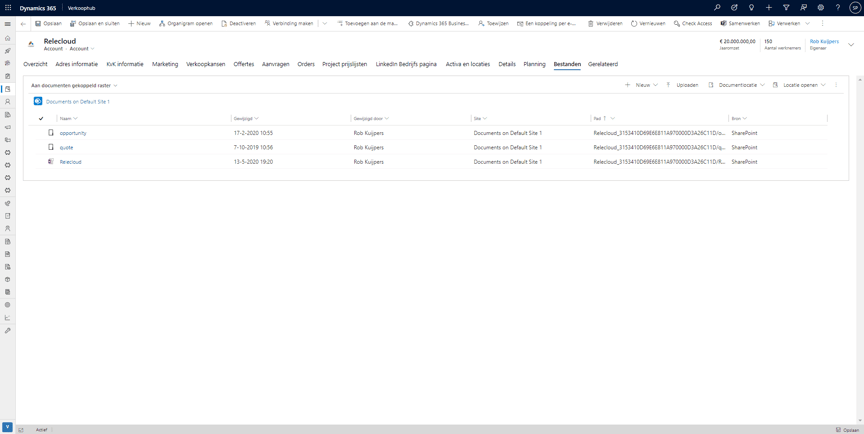This screenshot has width=864, height=434.
Task: Switch to the Overzicht tab
Action: 35,64
